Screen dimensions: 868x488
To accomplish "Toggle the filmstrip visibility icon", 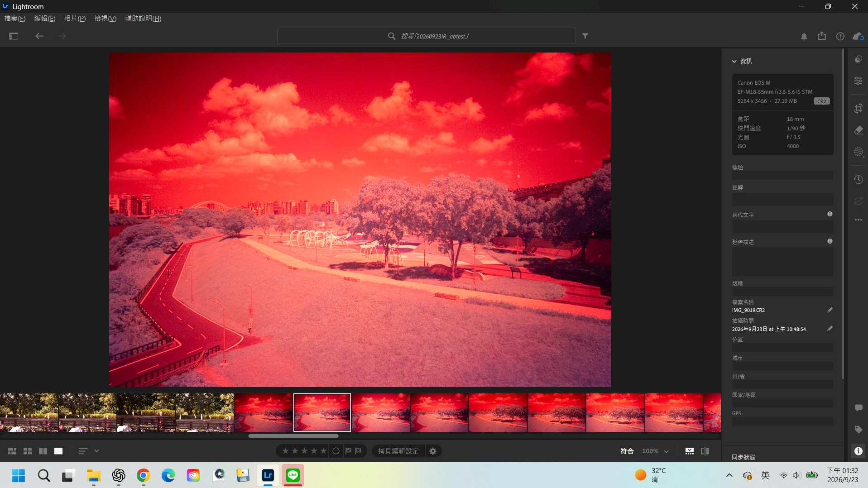I will 690,451.
